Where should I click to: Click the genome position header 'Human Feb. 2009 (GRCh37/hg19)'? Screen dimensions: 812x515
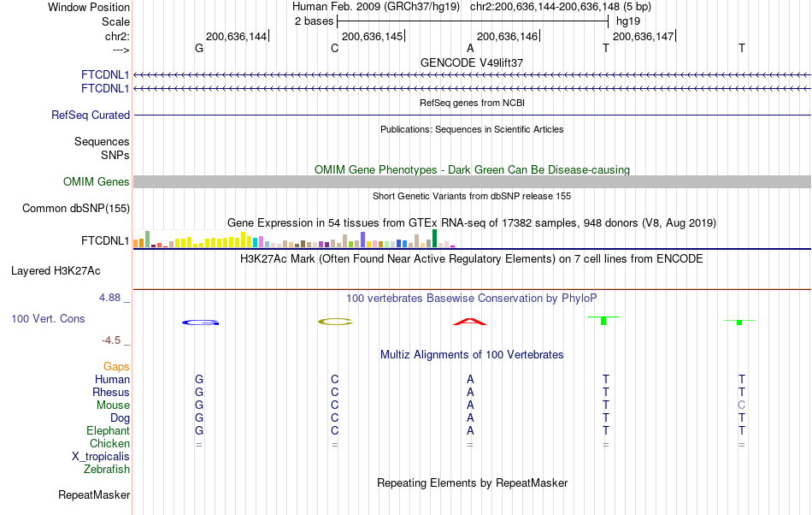pos(376,7)
